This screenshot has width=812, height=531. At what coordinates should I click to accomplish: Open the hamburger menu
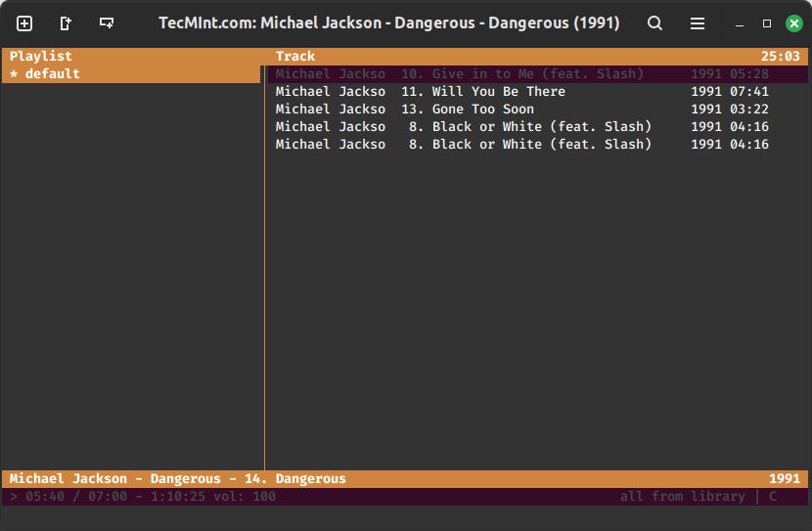697,23
